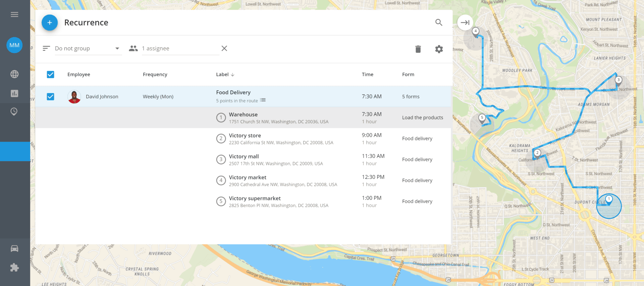
Task: Click the MM user avatar
Action: (x=14, y=45)
